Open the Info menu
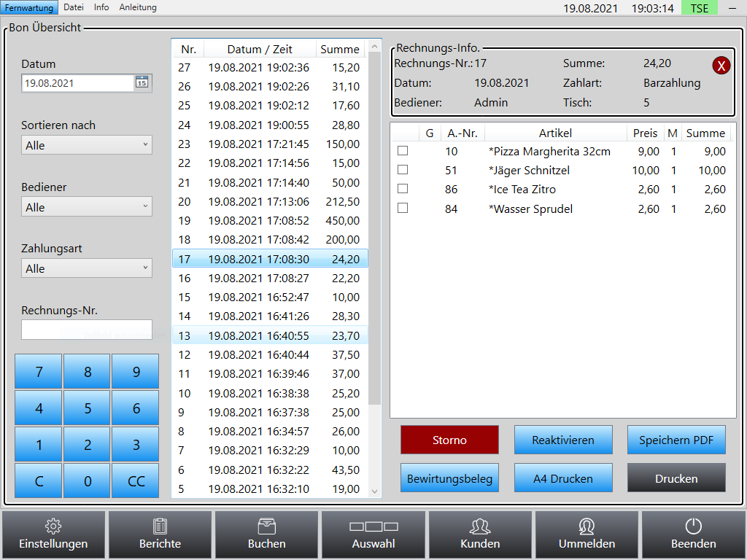 [101, 7]
